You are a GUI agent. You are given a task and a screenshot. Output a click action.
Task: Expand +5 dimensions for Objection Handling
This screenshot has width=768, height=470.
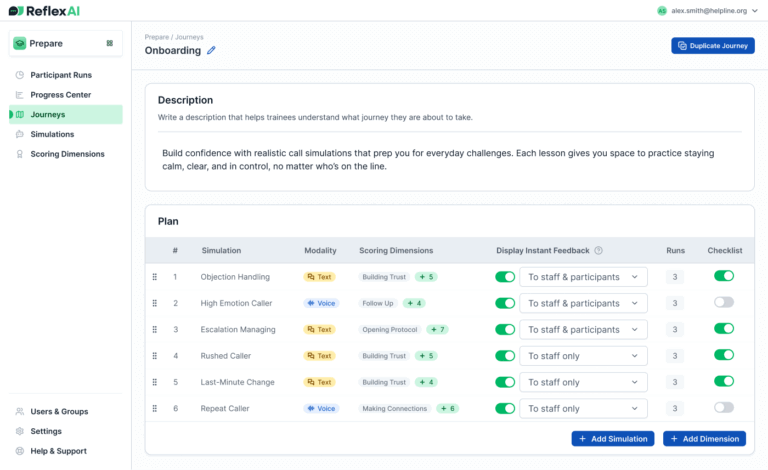pos(426,277)
